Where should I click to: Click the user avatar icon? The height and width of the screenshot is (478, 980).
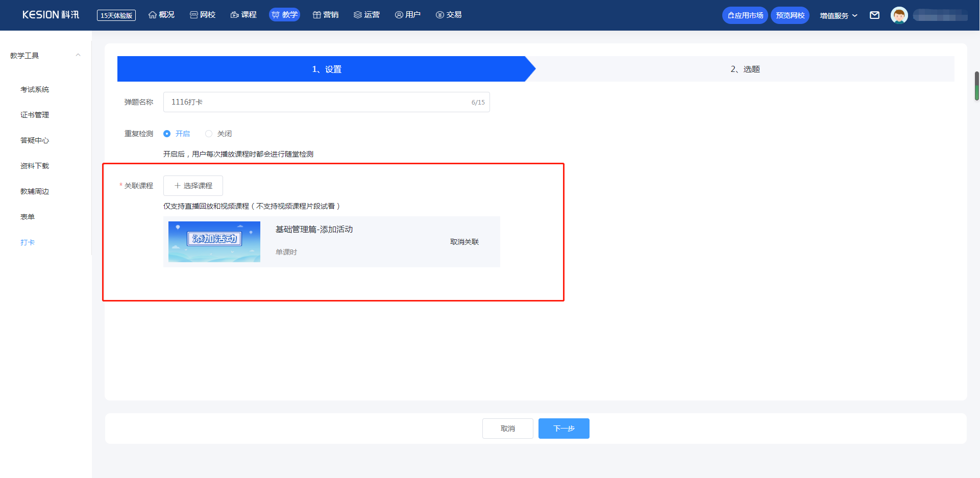(899, 15)
